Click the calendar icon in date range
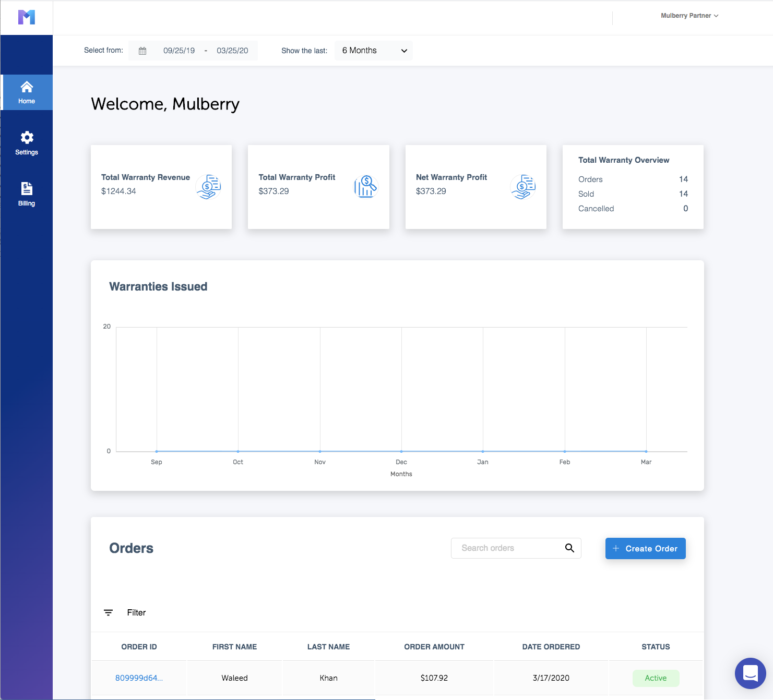The image size is (773, 700). coord(142,51)
